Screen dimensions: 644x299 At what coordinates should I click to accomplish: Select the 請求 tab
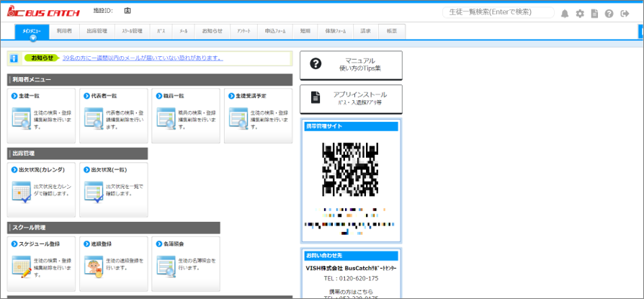pos(365,31)
